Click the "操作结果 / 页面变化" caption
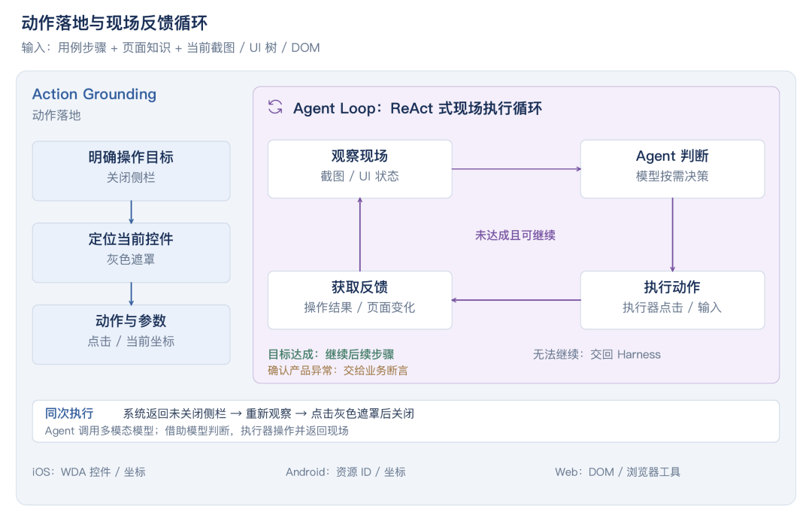This screenshot has width=812, height=509. [359, 308]
